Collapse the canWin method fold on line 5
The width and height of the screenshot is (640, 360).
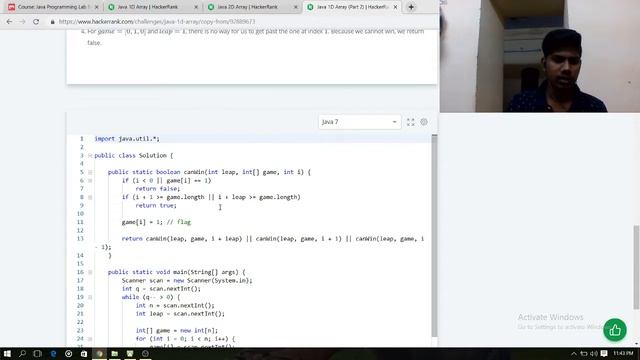coord(90,172)
